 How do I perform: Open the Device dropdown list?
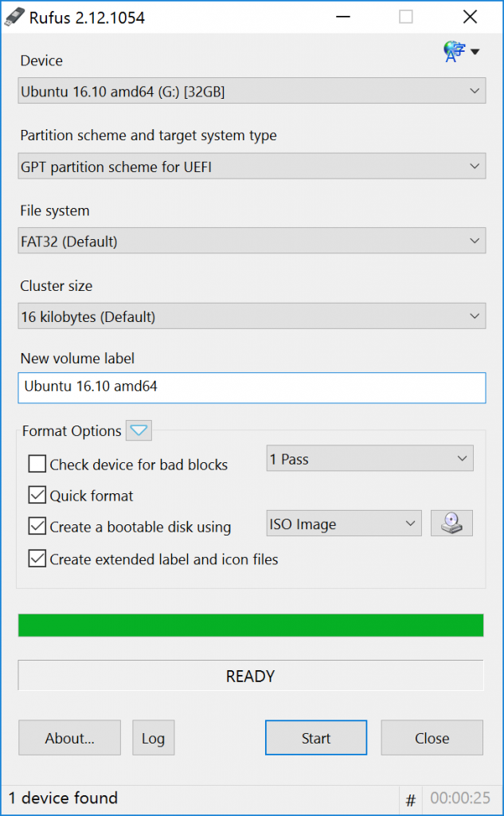pyautogui.click(x=252, y=91)
